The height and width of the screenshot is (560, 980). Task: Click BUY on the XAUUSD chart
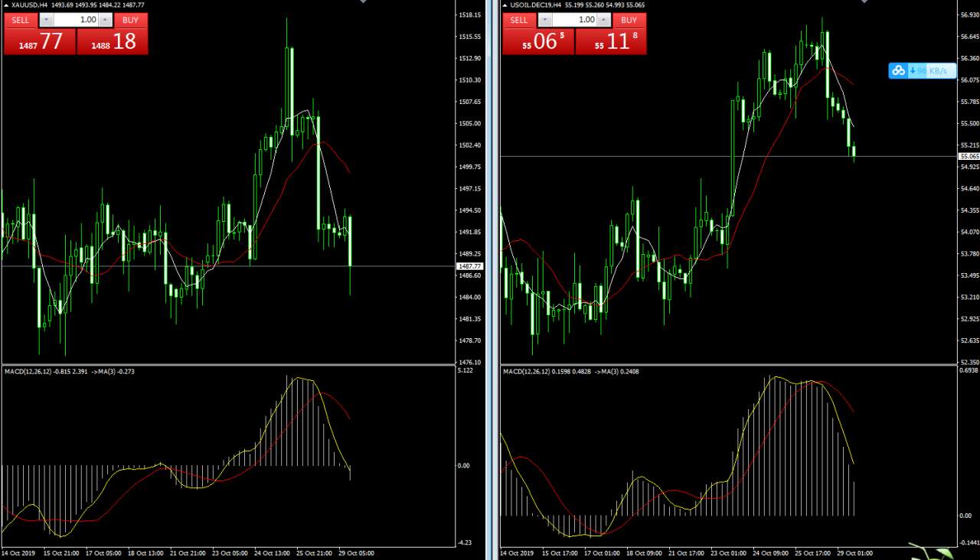click(131, 20)
